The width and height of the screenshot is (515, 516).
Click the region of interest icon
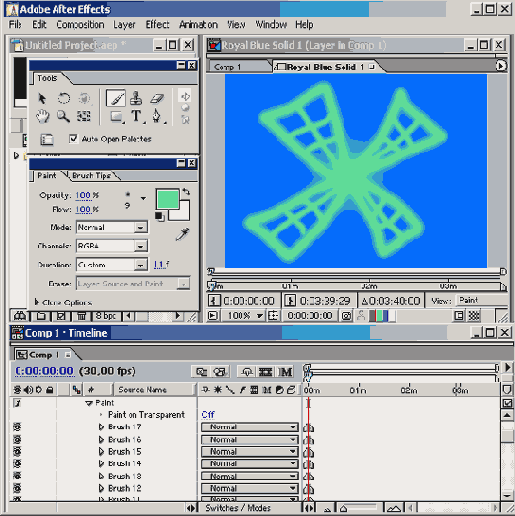point(459,316)
